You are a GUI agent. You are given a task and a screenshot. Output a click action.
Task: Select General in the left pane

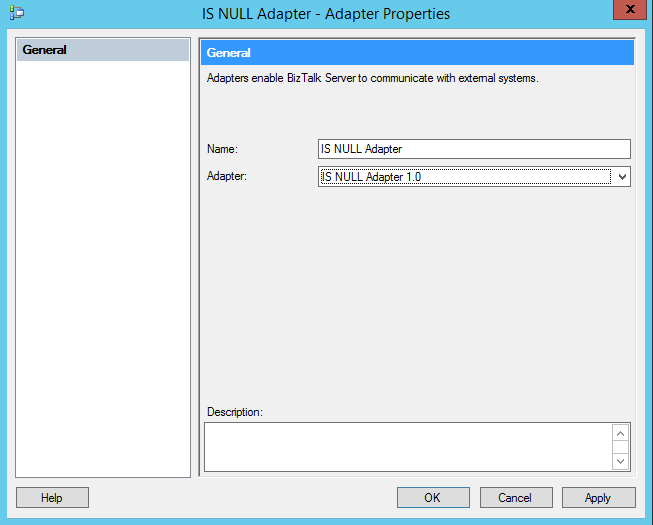click(102, 50)
